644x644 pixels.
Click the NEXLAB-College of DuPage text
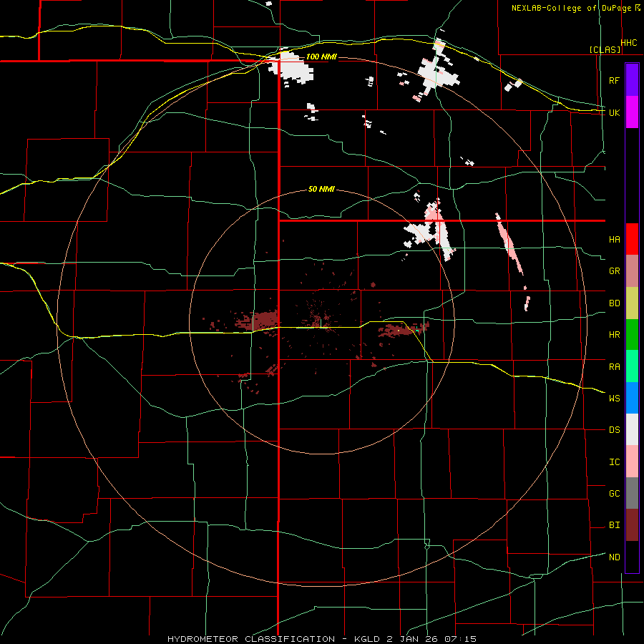pos(571,8)
